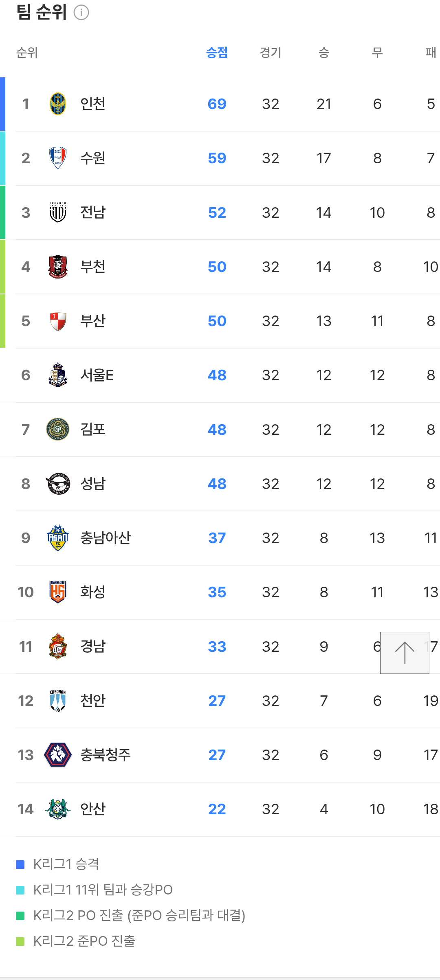
Task: Tap the 성남 magpie logo
Action: (58, 484)
